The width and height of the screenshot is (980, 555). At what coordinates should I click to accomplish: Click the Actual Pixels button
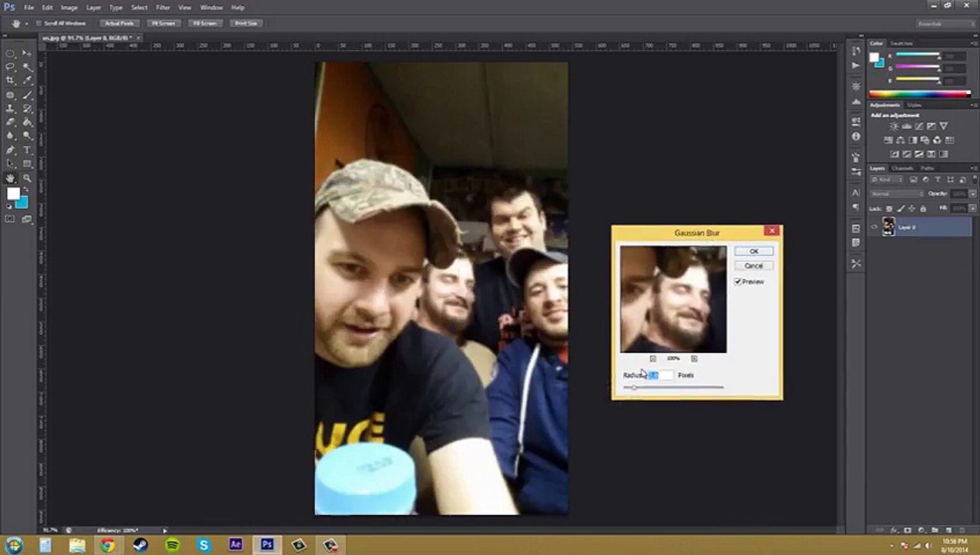[x=119, y=23]
